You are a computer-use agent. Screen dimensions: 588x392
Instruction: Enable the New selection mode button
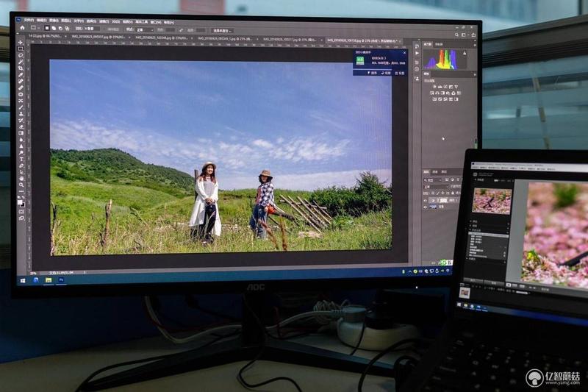click(47, 28)
